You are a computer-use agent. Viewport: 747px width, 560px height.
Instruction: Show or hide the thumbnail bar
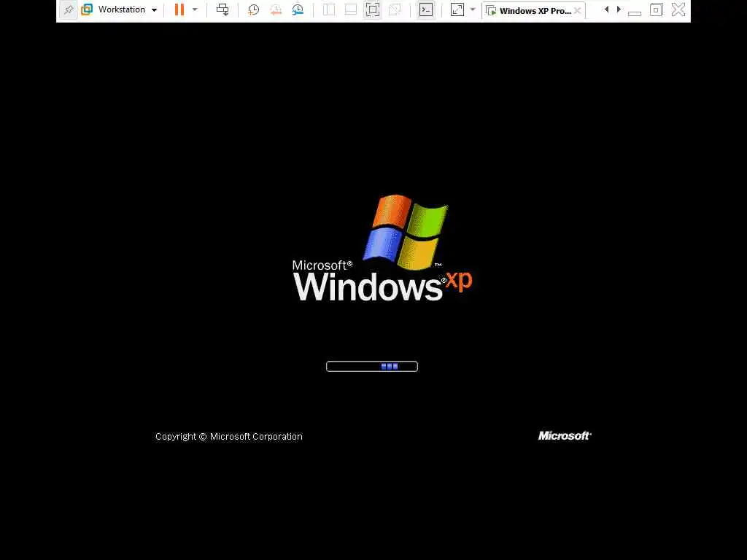tap(351, 9)
